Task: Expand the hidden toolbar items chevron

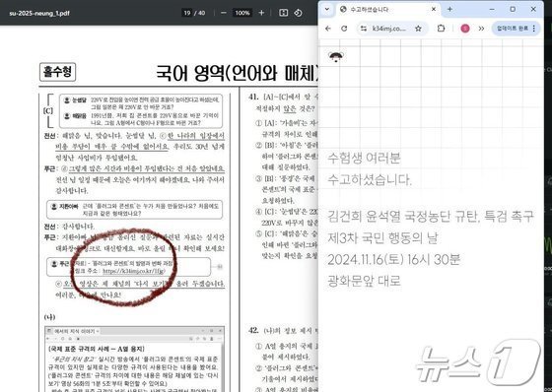Action: (x=481, y=29)
